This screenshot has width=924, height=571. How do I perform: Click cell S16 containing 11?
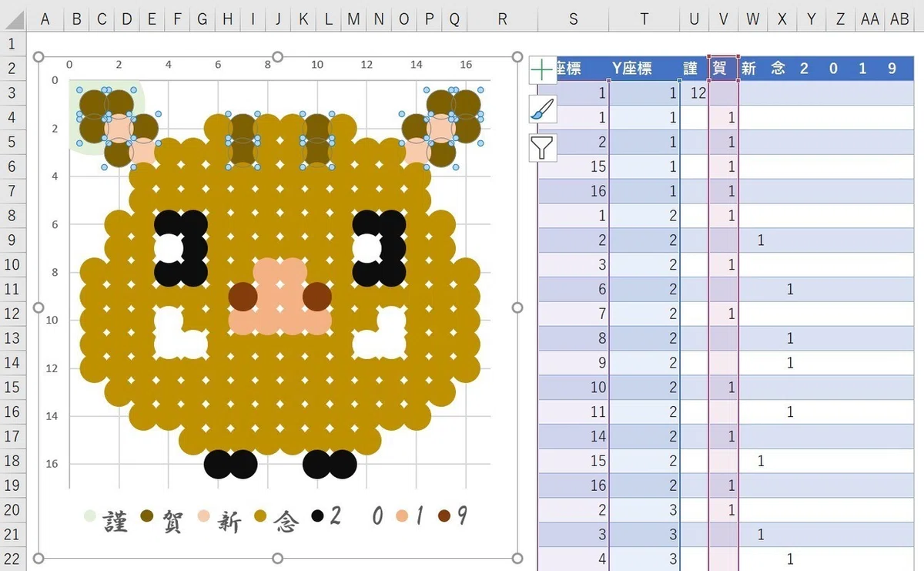pos(573,412)
